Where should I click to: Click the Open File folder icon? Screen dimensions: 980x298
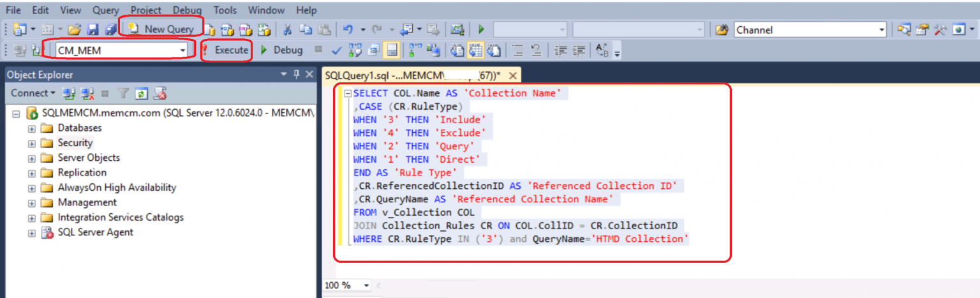75,29
